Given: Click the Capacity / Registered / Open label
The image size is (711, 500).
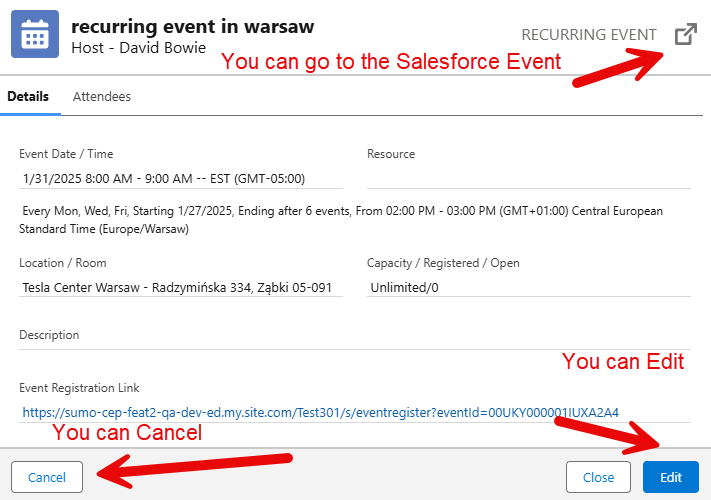Looking at the screenshot, I should click(x=443, y=263).
